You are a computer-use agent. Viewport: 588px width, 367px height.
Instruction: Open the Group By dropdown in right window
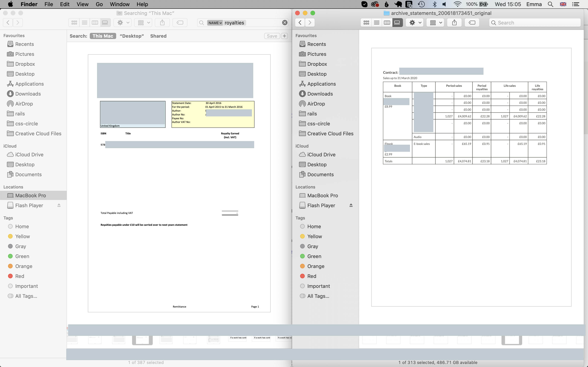click(436, 23)
